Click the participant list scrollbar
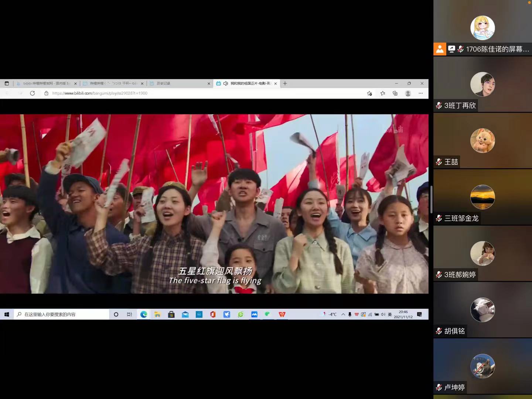This screenshot has width=532, height=399. (x=431, y=199)
